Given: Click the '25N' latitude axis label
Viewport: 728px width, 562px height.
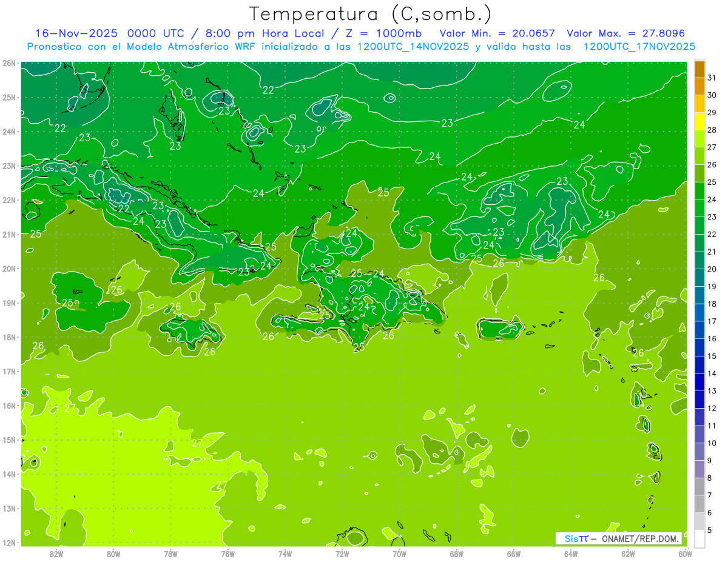Looking at the screenshot, I should 8,97.
